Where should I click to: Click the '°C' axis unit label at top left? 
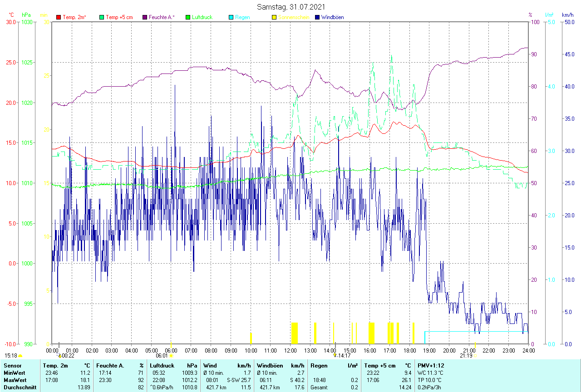click(10, 15)
